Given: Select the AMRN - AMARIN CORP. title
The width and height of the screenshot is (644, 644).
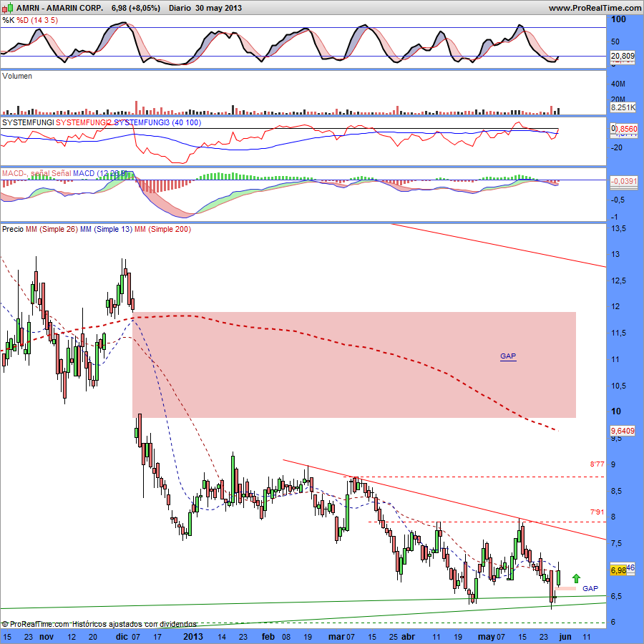Looking at the screenshot, I should pos(59,8).
